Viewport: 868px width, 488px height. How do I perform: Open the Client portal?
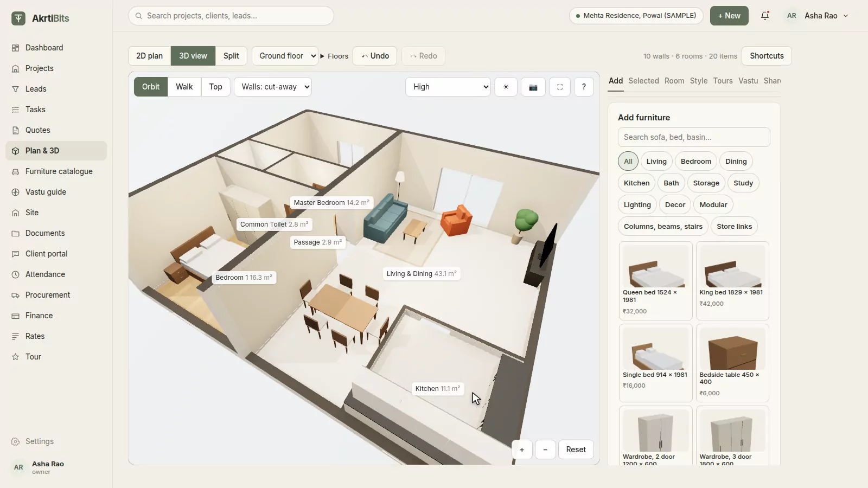click(x=56, y=254)
